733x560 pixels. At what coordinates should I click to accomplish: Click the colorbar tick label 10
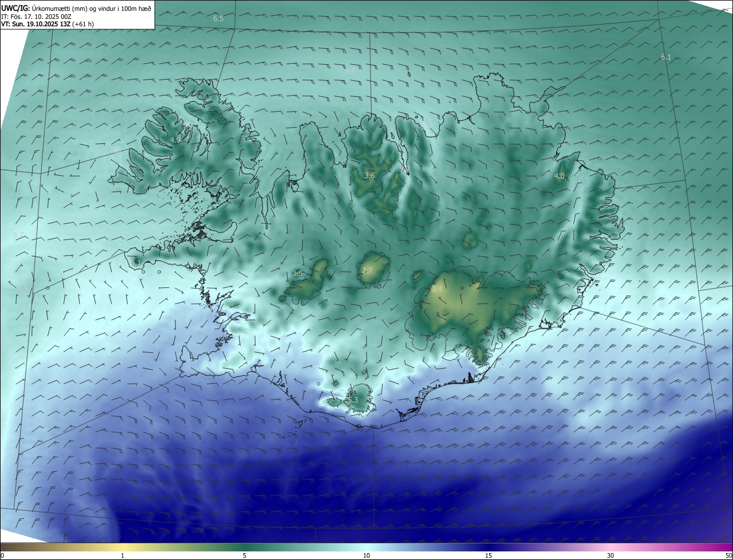pyautogui.click(x=366, y=555)
